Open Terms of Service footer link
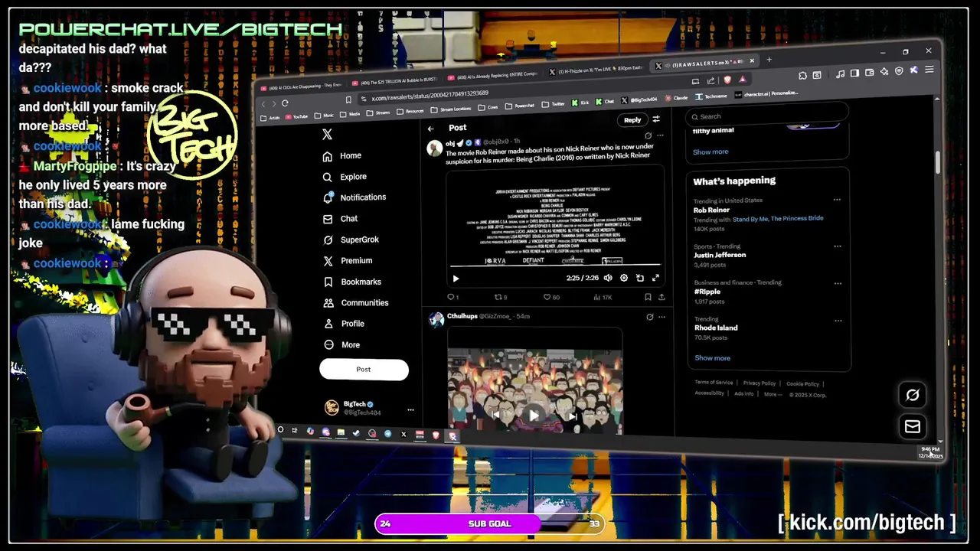 [x=714, y=383]
